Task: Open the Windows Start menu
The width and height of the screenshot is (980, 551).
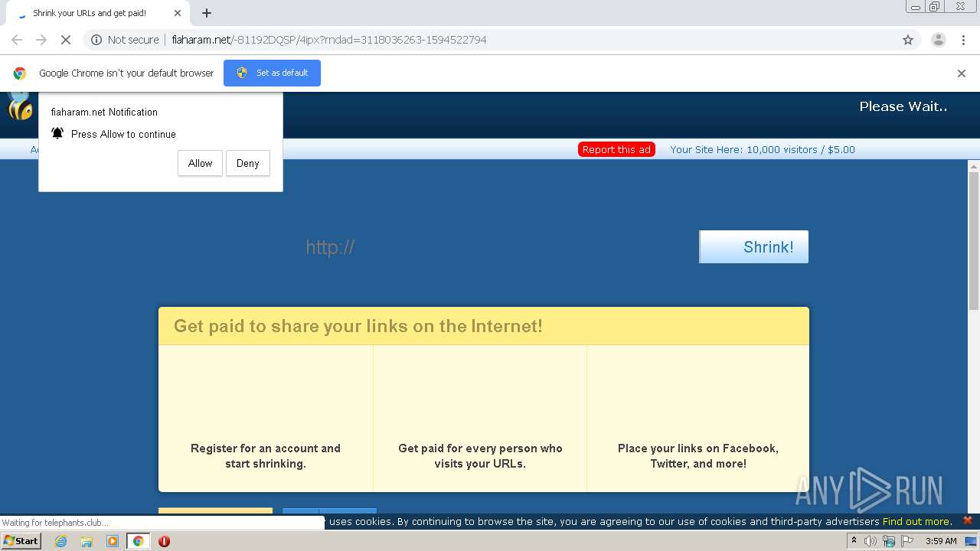Action: point(21,541)
